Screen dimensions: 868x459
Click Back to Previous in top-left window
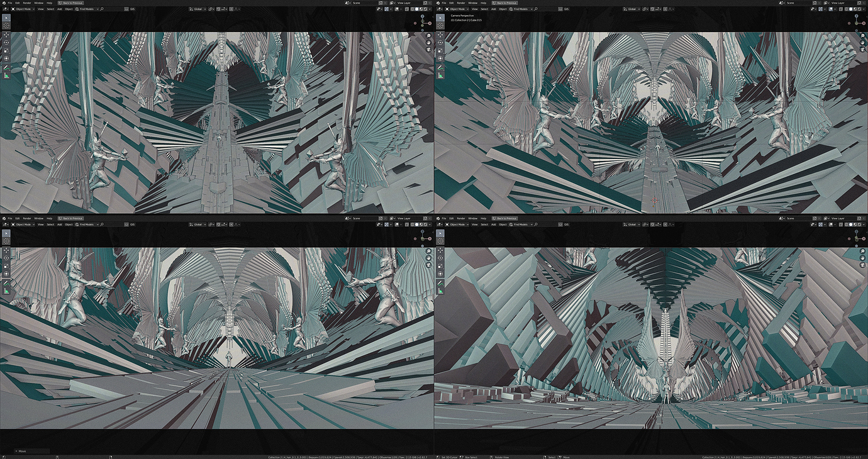(70, 3)
